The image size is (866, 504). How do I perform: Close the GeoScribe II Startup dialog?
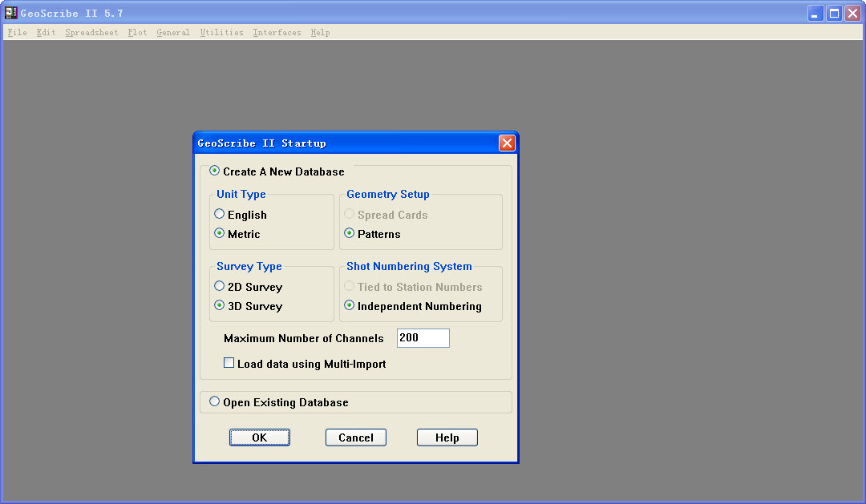coord(507,143)
